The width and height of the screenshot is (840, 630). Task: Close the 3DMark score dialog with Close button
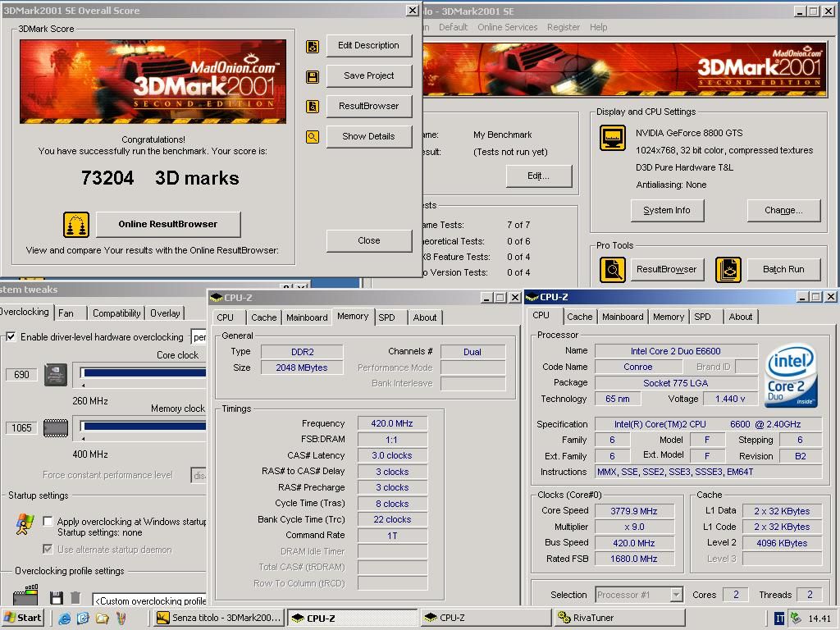368,241
